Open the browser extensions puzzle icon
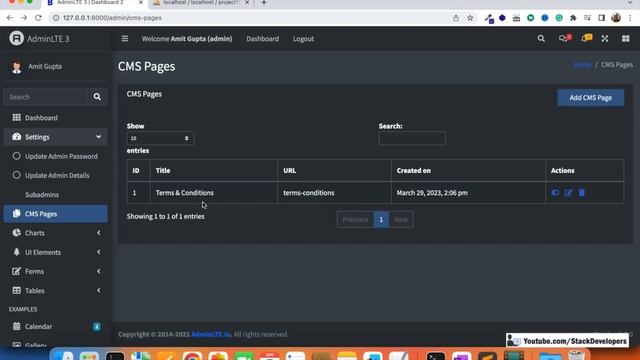 click(x=573, y=18)
